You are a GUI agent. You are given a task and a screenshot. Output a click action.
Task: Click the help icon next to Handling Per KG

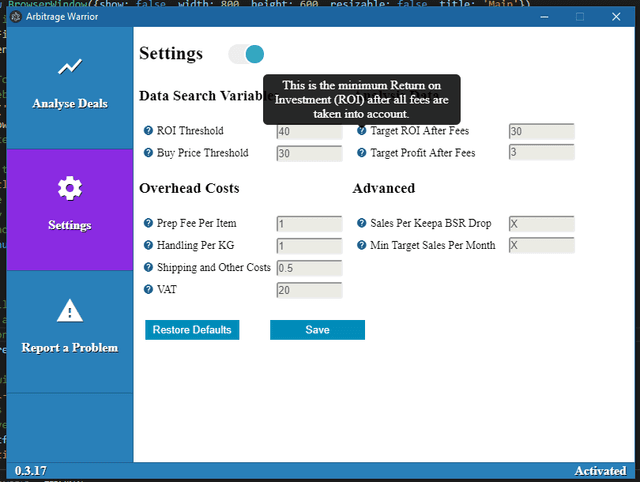tap(148, 245)
